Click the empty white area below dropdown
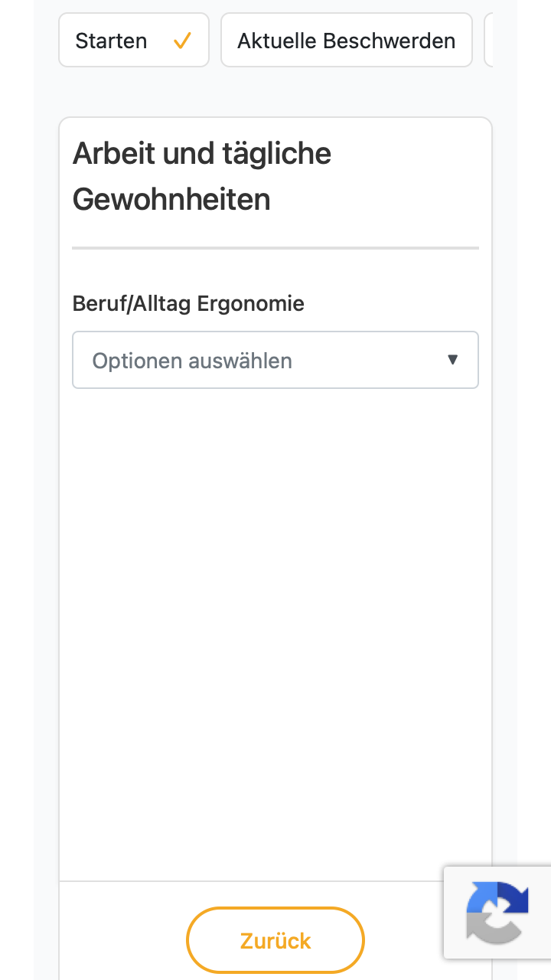Image resolution: width=551 pixels, height=980 pixels. click(275, 628)
